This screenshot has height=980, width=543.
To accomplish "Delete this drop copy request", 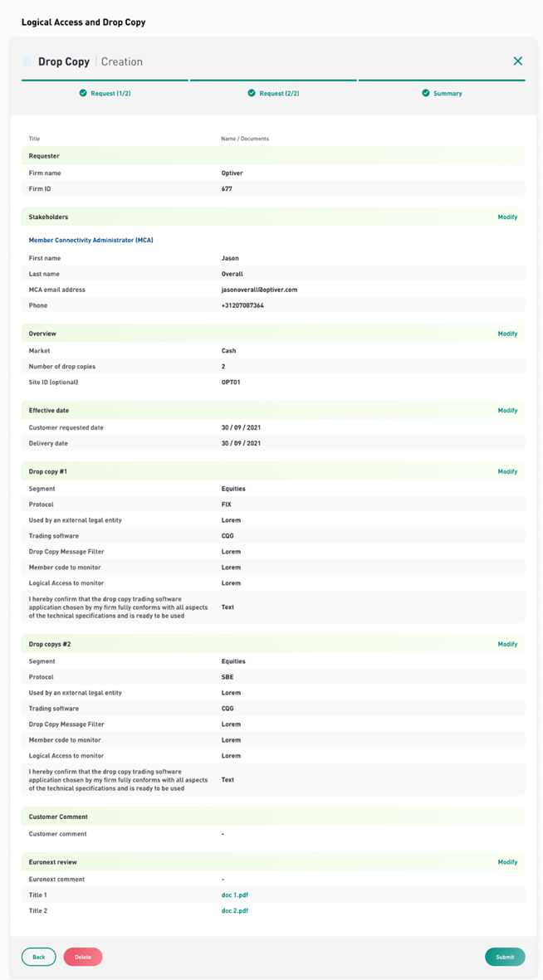I will [x=82, y=957].
